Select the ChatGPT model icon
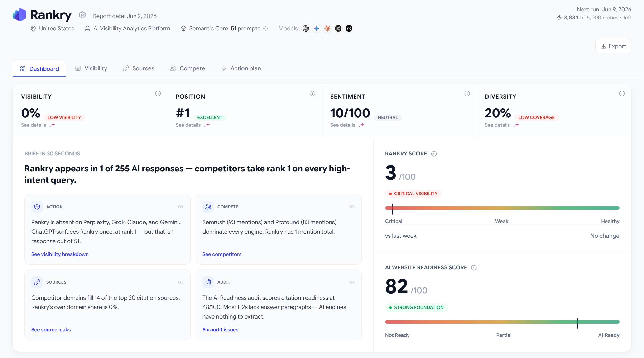The height and width of the screenshot is (358, 644). click(306, 29)
